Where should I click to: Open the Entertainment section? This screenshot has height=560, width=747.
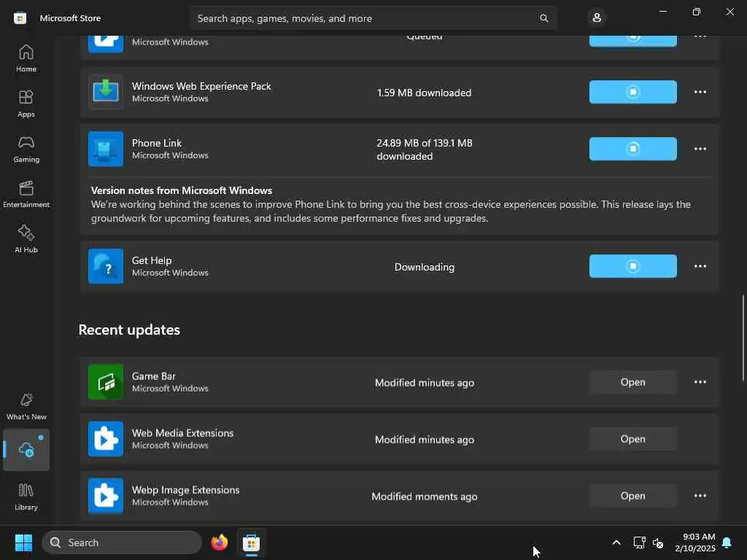(26, 194)
